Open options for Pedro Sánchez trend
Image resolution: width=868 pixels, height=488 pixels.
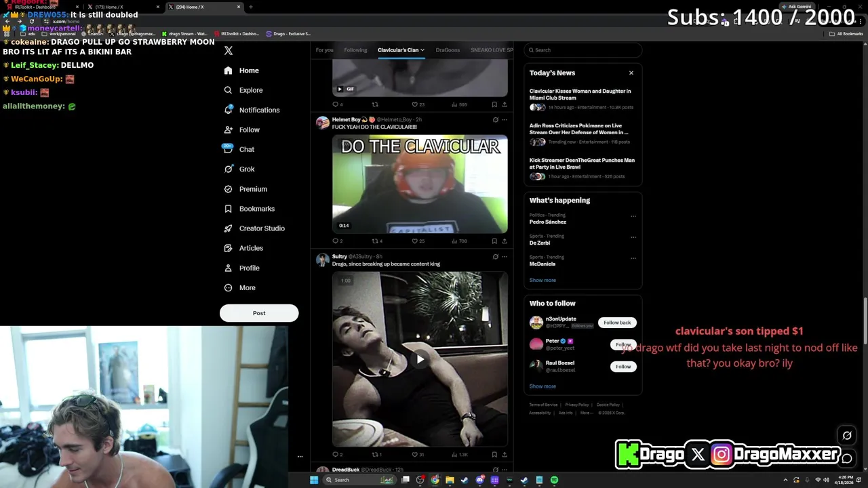pos(633,216)
